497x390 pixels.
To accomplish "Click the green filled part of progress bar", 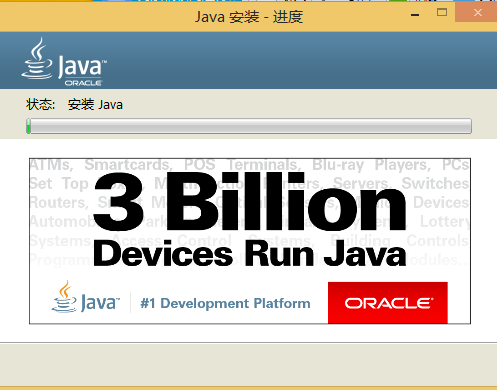I will coord(29,126).
